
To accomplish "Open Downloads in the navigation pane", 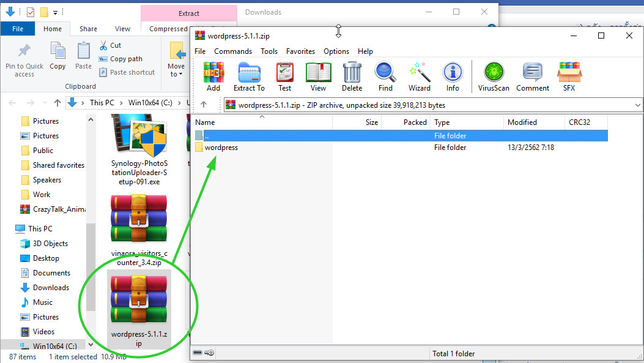I will pos(51,288).
